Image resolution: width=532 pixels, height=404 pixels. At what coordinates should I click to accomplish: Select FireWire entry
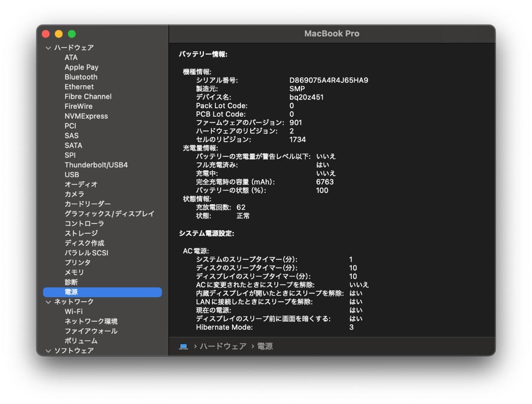tap(78, 106)
